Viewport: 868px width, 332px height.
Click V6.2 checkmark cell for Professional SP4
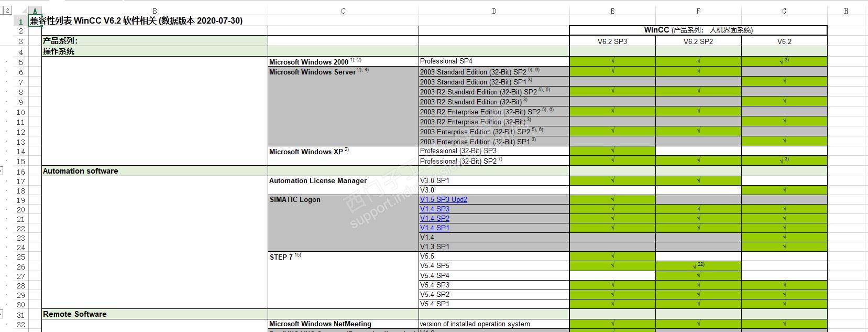click(784, 61)
